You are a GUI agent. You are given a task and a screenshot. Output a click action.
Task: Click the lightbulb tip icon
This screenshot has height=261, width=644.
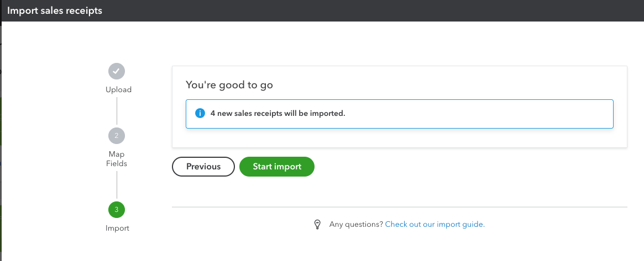(x=317, y=224)
